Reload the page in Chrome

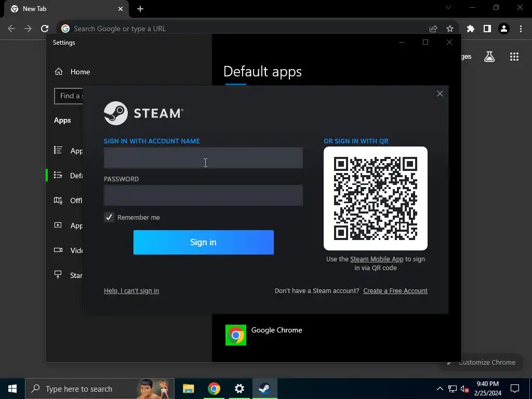point(45,29)
